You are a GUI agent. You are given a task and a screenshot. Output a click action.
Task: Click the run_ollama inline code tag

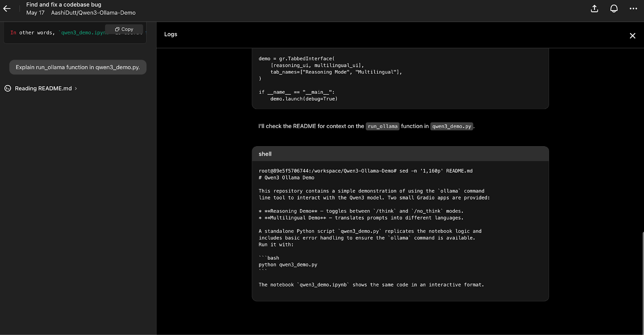click(x=382, y=126)
